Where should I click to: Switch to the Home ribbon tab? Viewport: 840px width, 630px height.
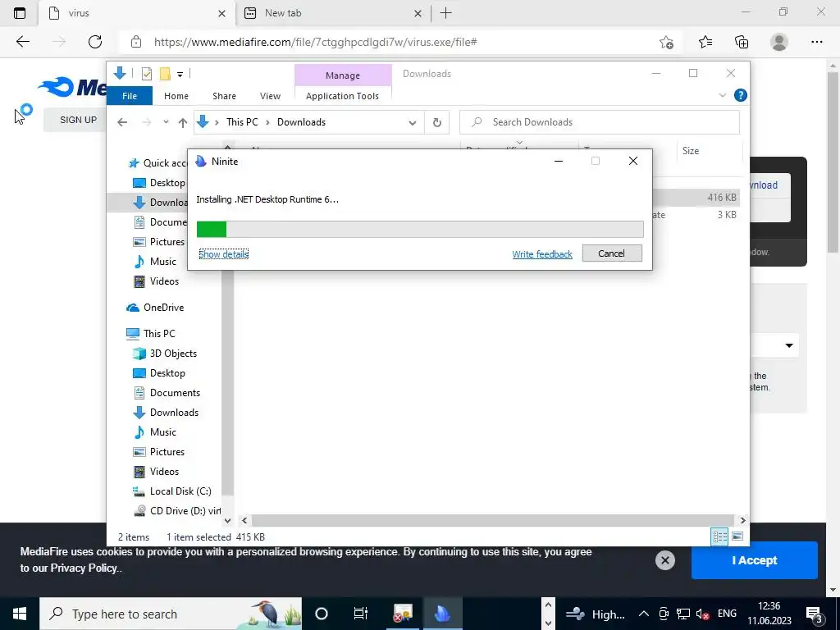[176, 96]
